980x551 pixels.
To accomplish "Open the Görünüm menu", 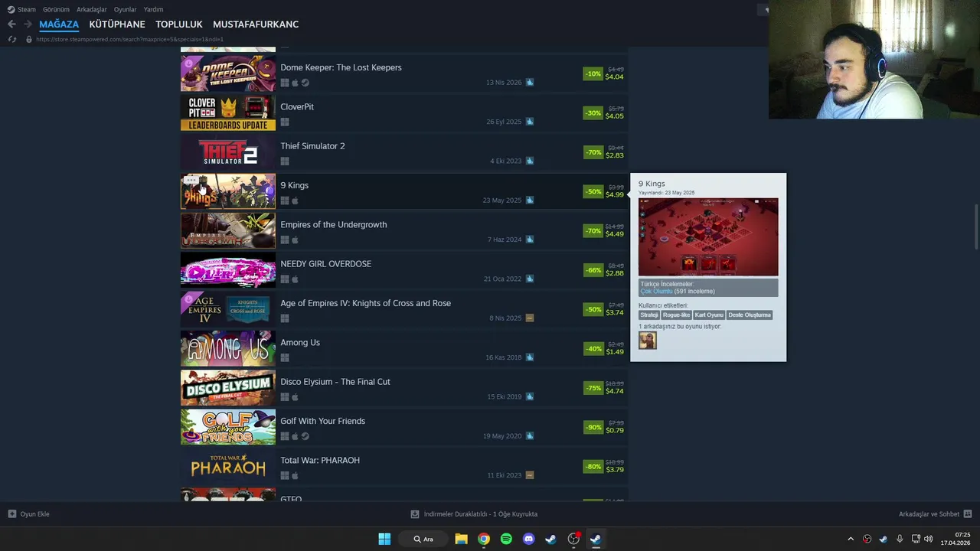I will (x=56, y=9).
